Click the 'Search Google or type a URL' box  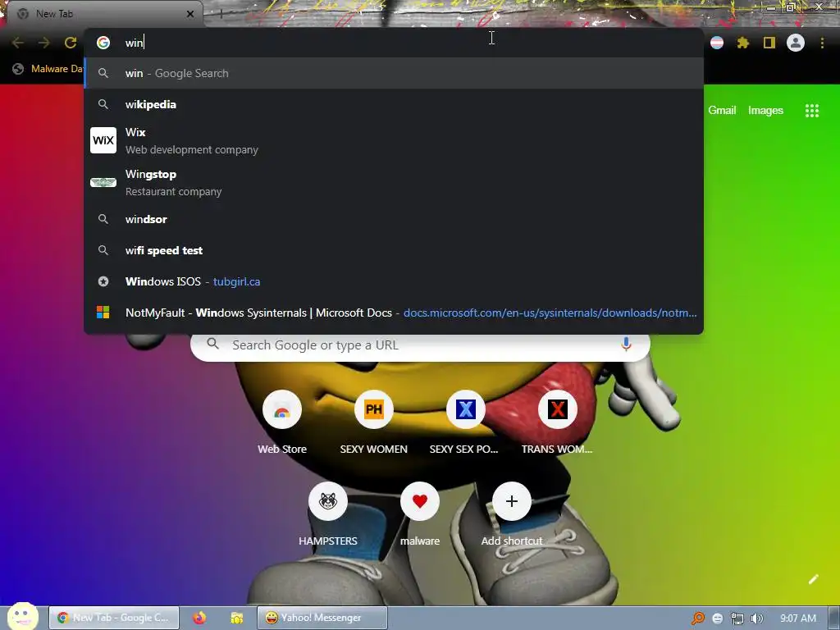420,345
